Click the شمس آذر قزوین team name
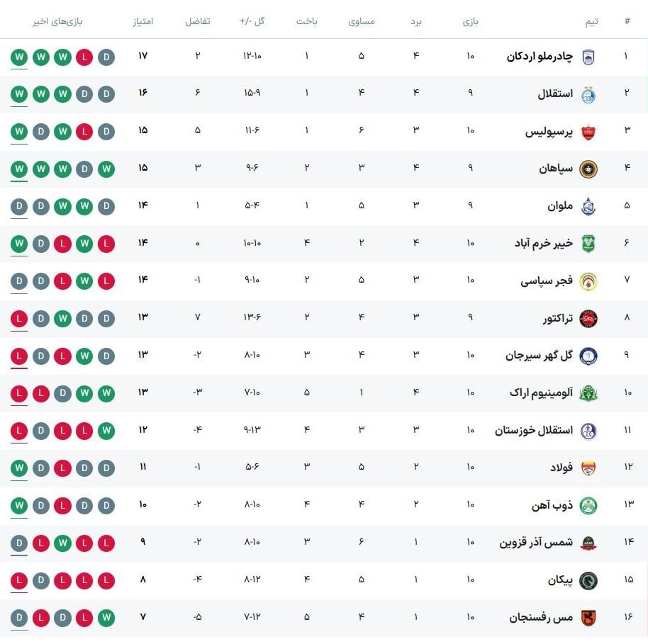The height and width of the screenshot is (644, 648). click(536, 542)
